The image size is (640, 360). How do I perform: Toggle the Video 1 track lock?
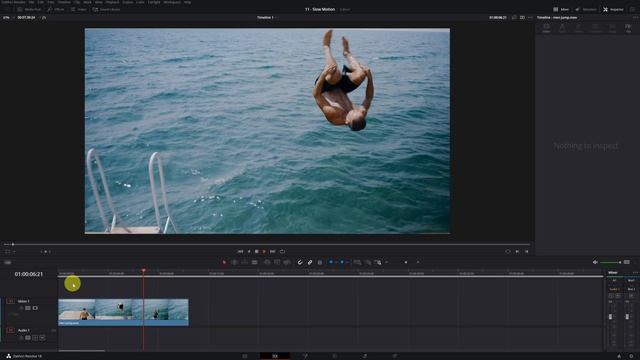pos(21,308)
